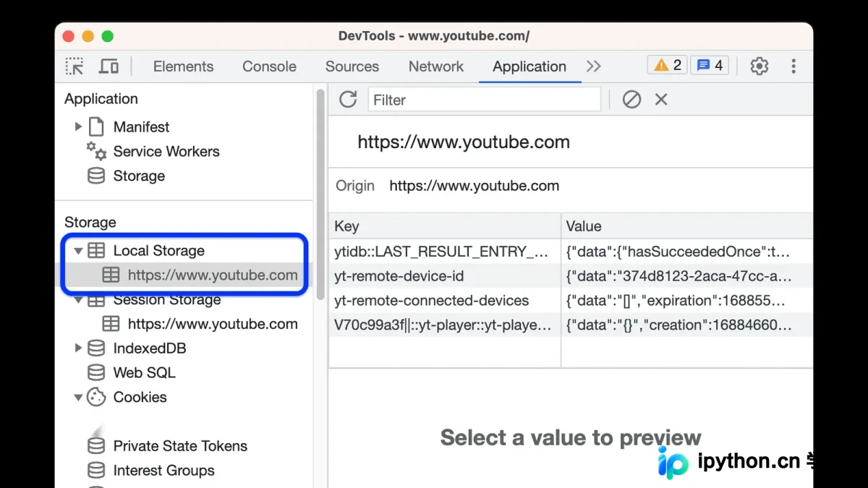Show more tabs with the double chevron
The height and width of the screenshot is (488, 868).
pyautogui.click(x=594, y=66)
